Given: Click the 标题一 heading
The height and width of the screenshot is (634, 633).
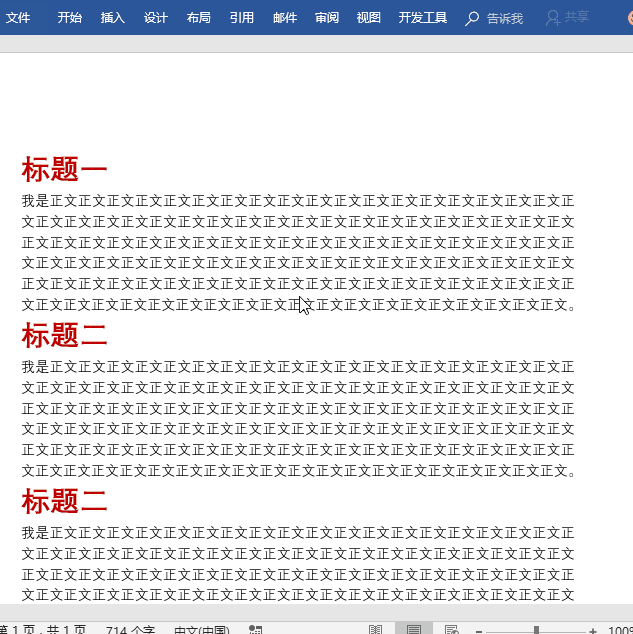Looking at the screenshot, I should pos(64,169).
